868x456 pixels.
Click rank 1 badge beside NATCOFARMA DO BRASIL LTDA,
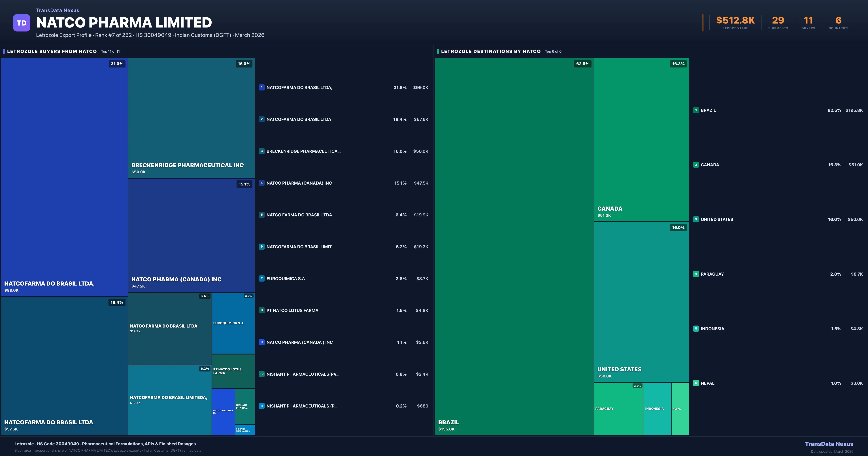(x=261, y=87)
